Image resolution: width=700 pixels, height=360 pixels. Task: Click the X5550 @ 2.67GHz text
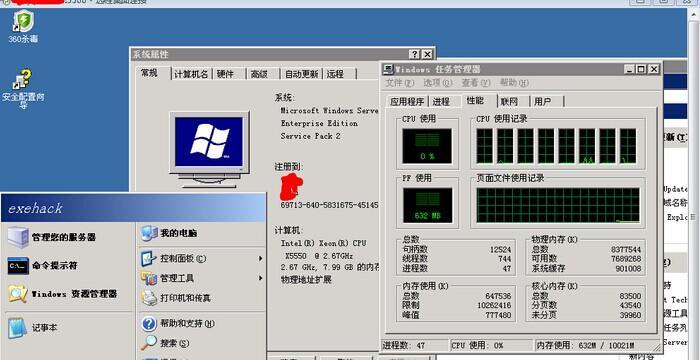pyautogui.click(x=319, y=256)
